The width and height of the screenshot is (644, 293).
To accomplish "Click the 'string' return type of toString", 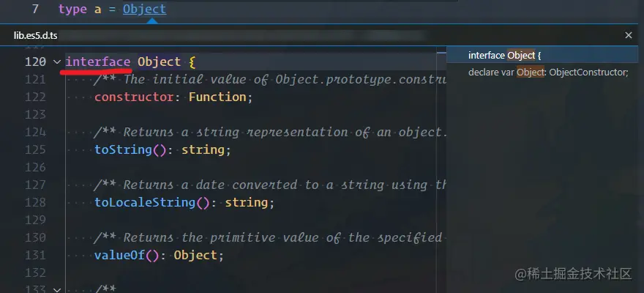I will (203, 149).
